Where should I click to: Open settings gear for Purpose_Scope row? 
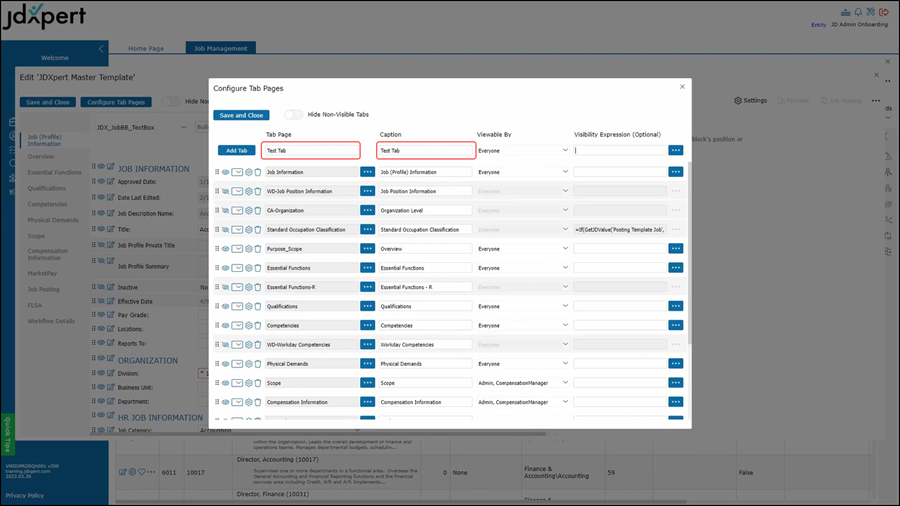click(248, 249)
